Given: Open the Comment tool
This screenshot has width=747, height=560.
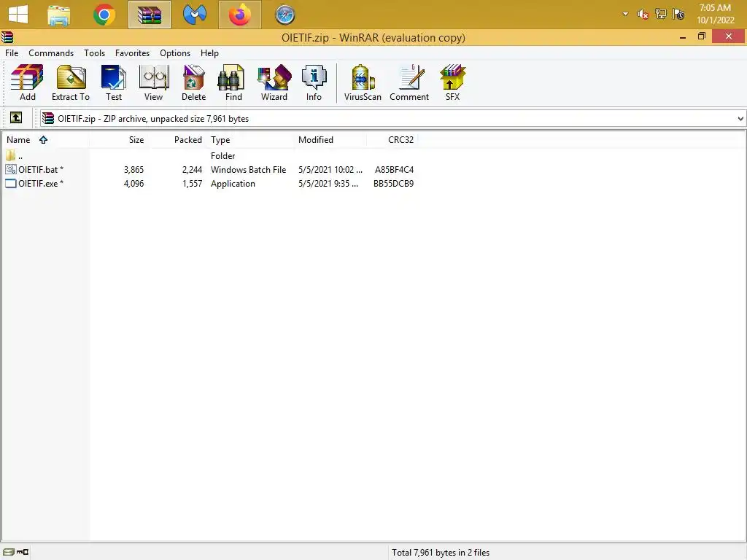Looking at the screenshot, I should click(409, 83).
